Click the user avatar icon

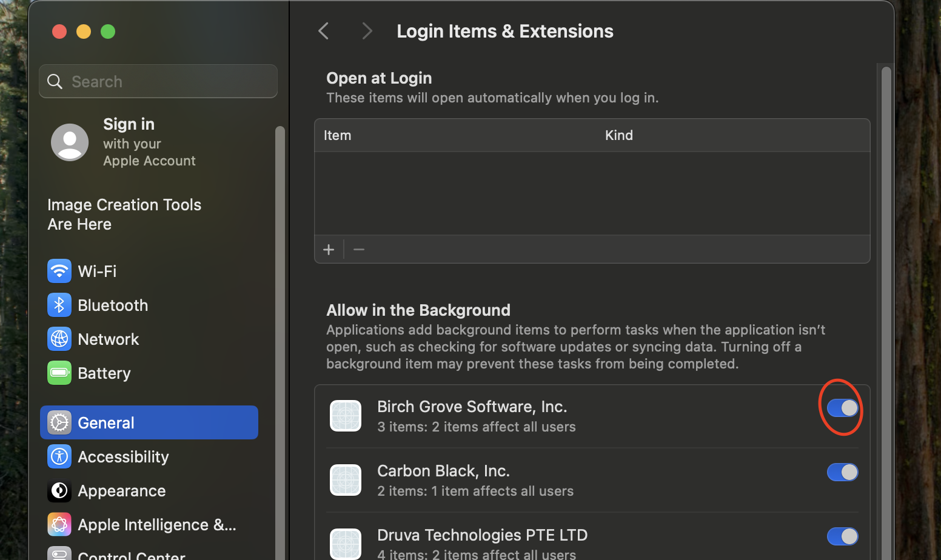click(70, 142)
